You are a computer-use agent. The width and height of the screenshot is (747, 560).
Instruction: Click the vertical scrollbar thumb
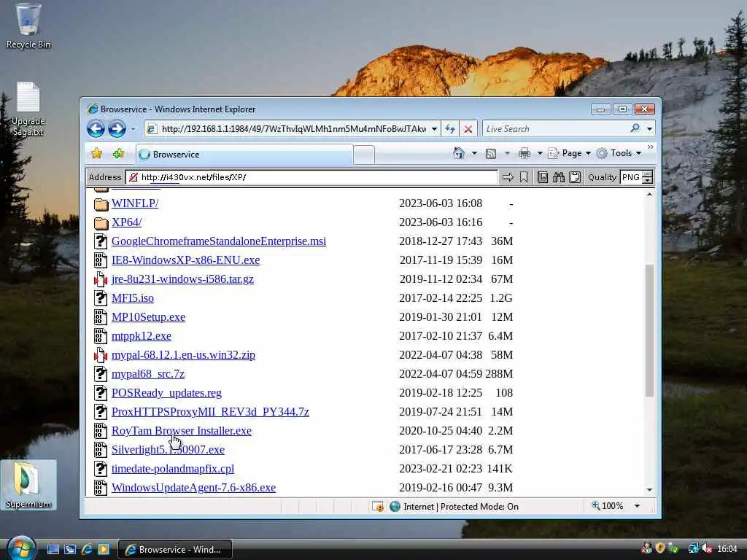[x=649, y=330]
